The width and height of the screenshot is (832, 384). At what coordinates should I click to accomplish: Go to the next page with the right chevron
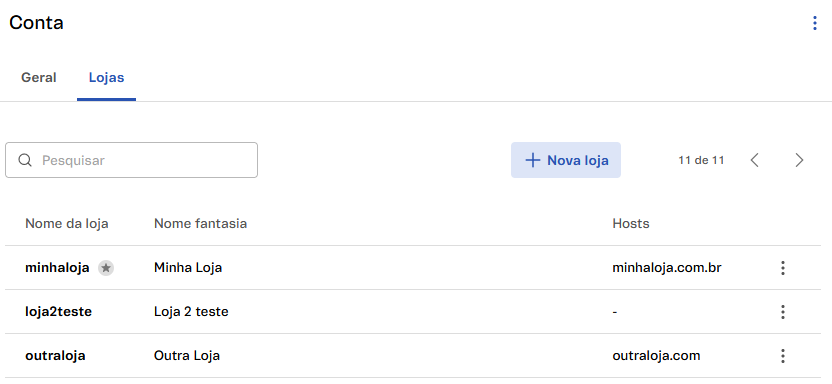[x=799, y=160]
